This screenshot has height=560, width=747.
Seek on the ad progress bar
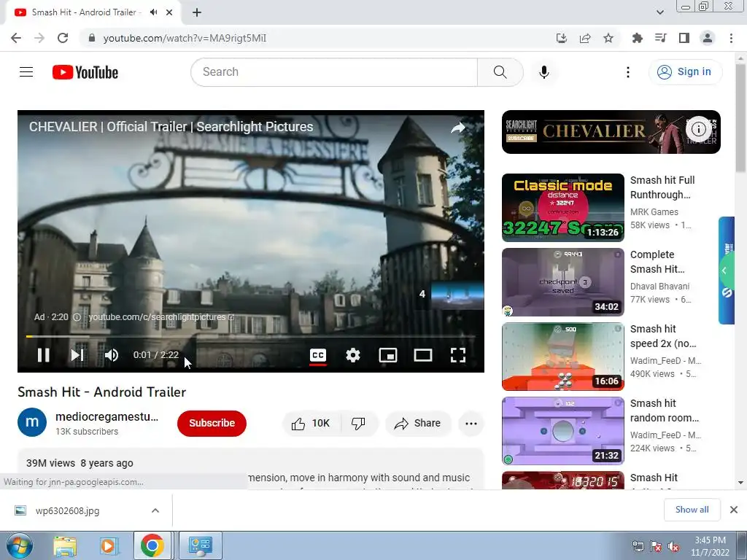251,336
